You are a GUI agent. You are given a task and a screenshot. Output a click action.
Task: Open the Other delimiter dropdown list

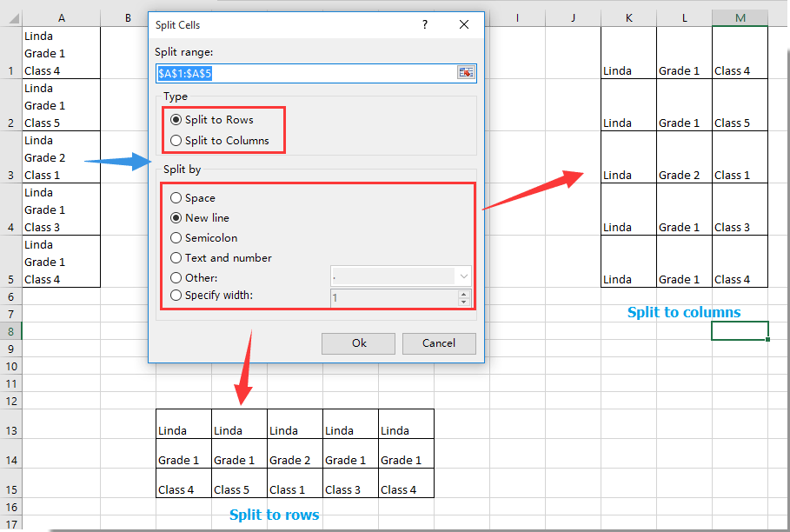(464, 277)
